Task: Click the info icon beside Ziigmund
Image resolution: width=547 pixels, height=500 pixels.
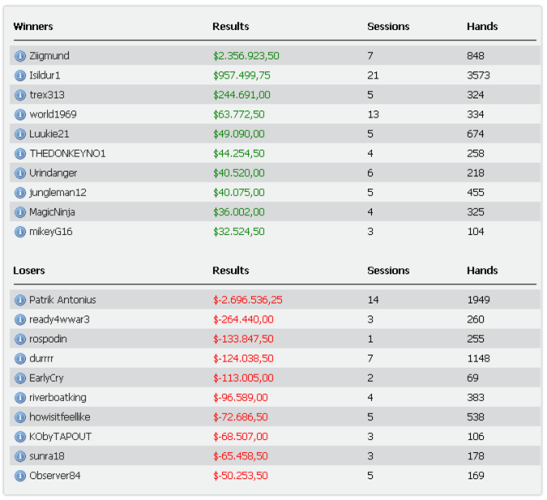Action: (x=20, y=56)
